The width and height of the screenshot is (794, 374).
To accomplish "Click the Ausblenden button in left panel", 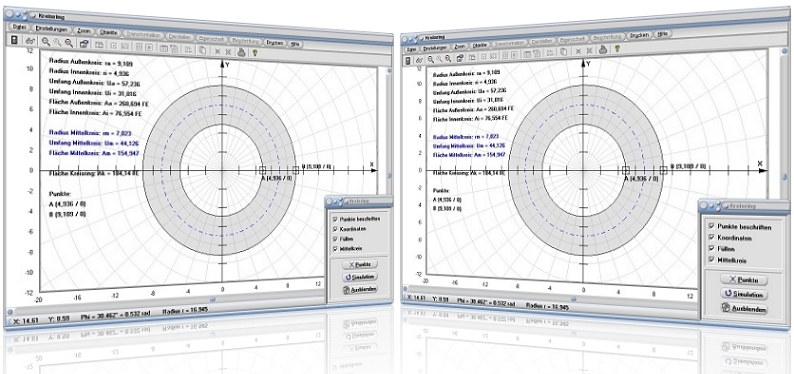I will click(x=360, y=290).
